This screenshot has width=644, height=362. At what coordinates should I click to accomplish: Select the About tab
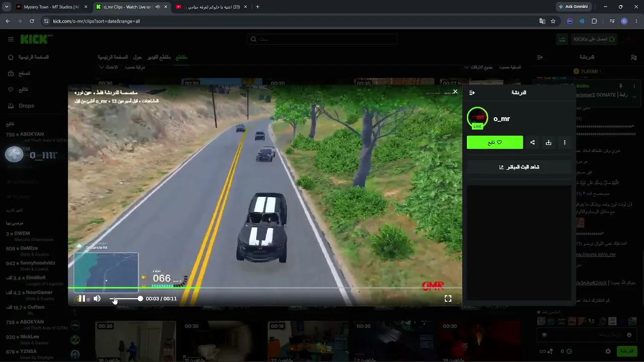click(137, 57)
